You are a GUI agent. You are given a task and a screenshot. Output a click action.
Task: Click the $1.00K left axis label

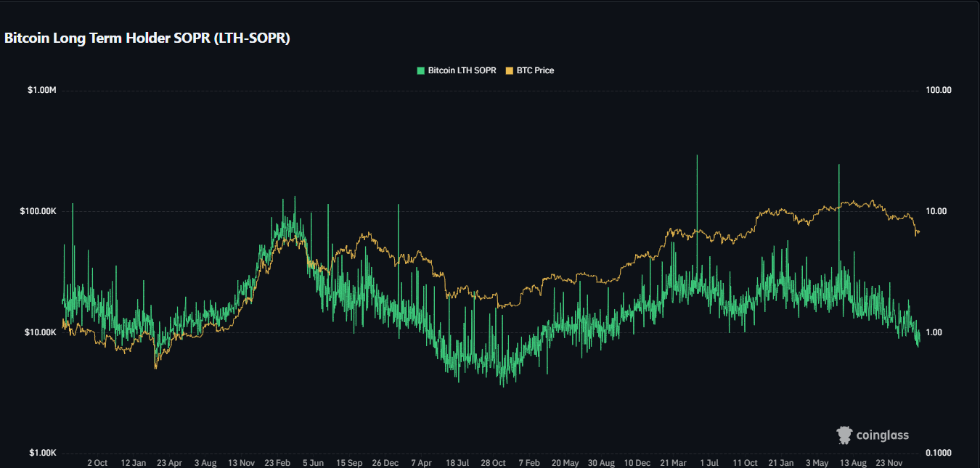tap(42, 453)
